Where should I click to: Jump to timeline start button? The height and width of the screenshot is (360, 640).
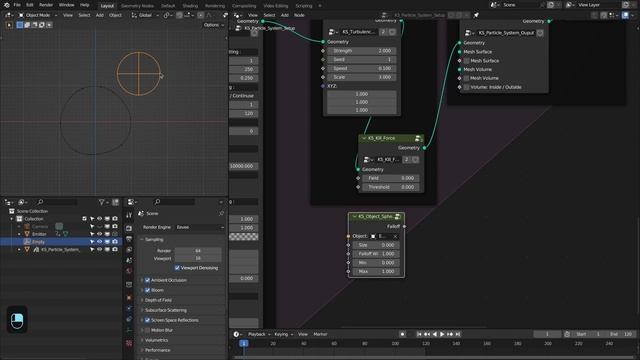click(x=419, y=334)
